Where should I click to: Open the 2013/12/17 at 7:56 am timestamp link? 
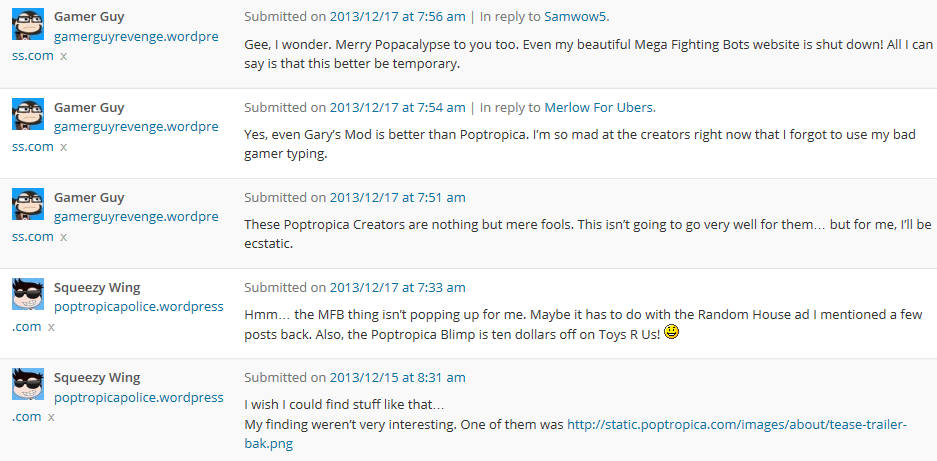(x=397, y=17)
